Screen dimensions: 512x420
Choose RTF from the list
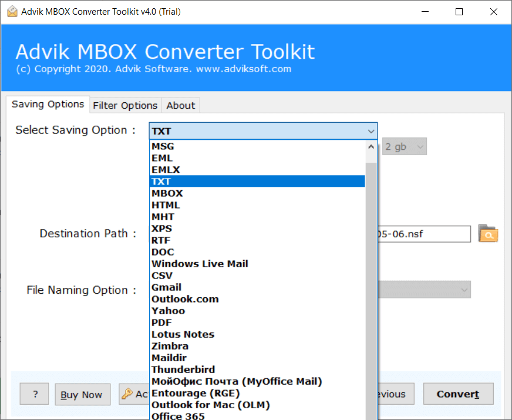point(257,240)
